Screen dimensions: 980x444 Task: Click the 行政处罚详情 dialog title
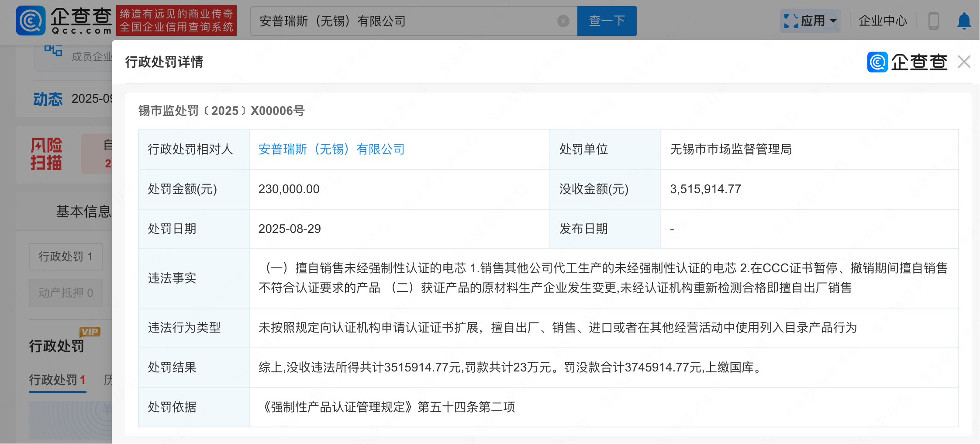click(164, 62)
